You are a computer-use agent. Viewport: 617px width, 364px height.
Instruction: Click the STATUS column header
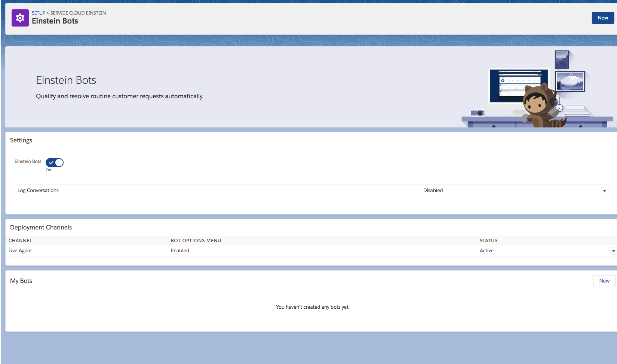pos(488,241)
